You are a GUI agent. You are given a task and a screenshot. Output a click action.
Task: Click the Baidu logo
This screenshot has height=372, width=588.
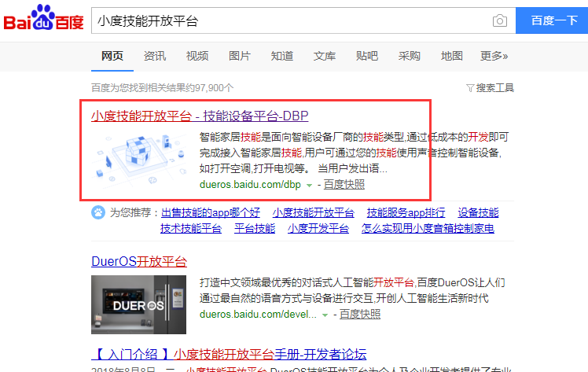pyautogui.click(x=43, y=17)
